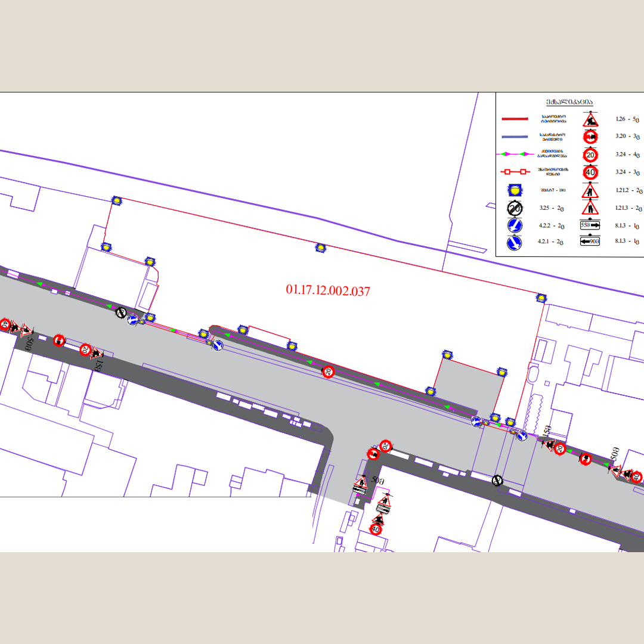Image resolution: width=644 pixels, height=644 pixels.
Task: Click the 8.1.3 label beside the 90m plate
Action: pos(627,241)
